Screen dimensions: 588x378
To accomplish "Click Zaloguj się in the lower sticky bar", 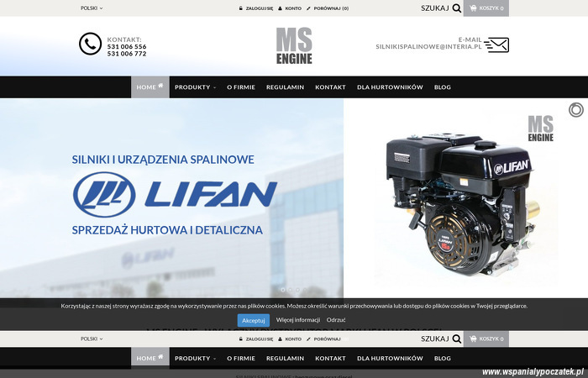I will (x=259, y=339).
